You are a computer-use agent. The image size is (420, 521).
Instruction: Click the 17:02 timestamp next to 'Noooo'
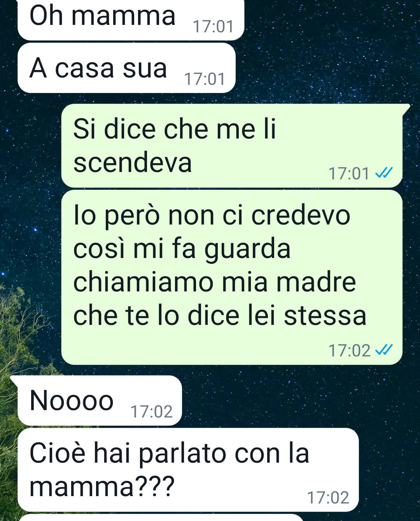pos(152,411)
